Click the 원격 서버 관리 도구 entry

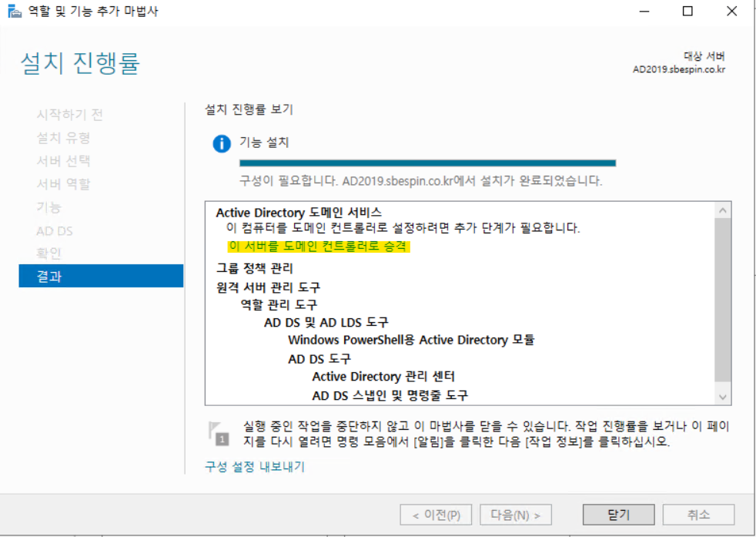click(x=268, y=287)
